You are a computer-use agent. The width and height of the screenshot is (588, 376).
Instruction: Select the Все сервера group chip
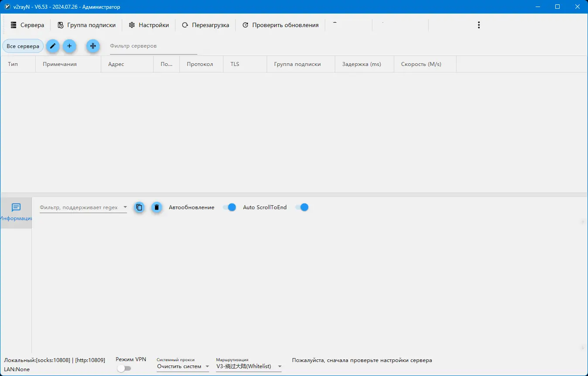(x=23, y=46)
